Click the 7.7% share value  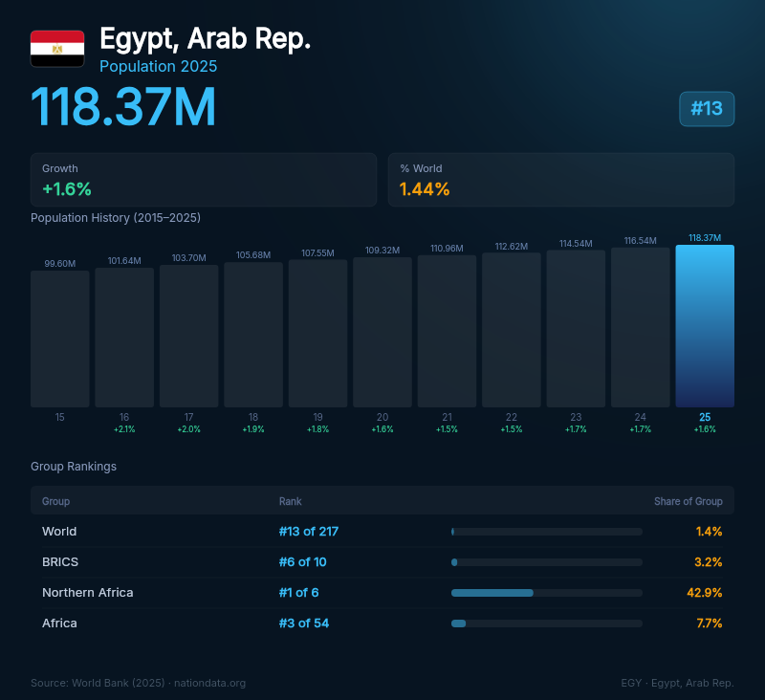click(710, 623)
